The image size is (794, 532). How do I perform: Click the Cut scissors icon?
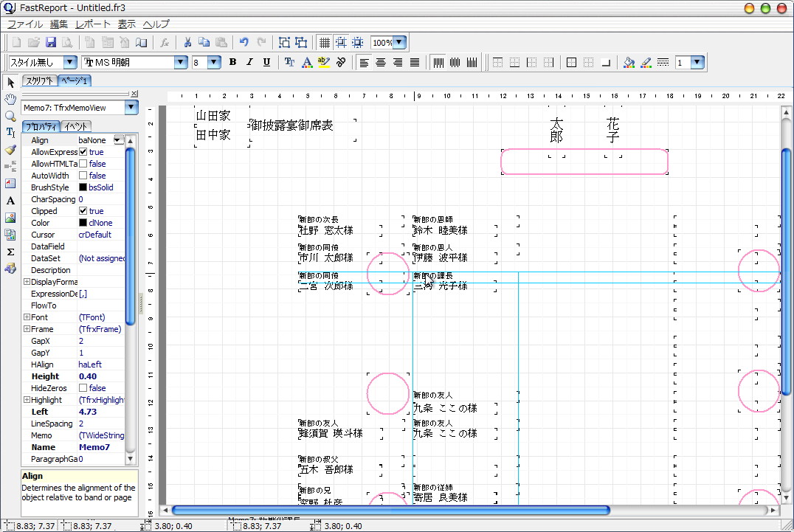[x=187, y=43]
